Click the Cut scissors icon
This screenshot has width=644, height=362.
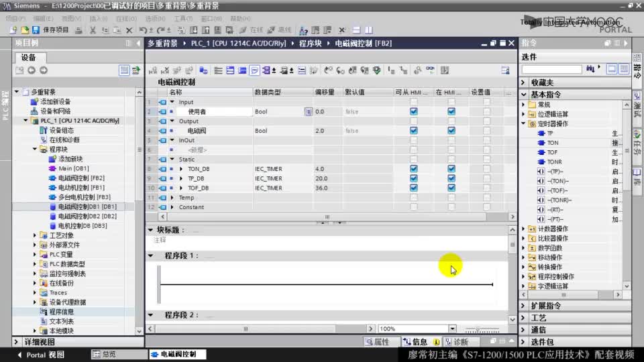[x=93, y=30]
